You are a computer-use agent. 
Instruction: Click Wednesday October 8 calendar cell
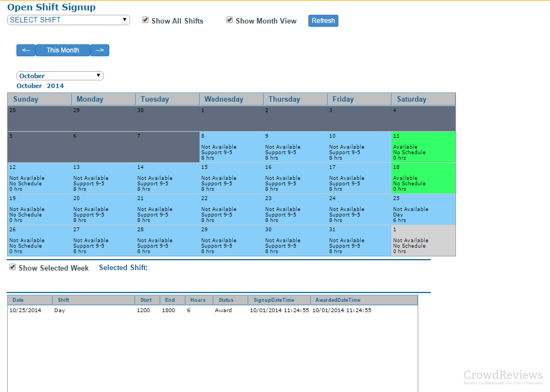231,147
